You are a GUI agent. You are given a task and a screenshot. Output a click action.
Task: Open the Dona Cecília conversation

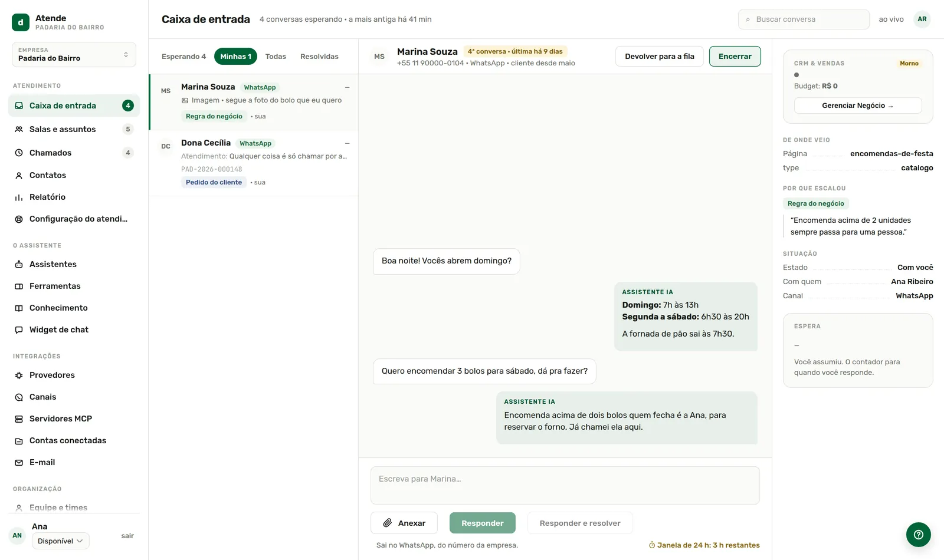[x=254, y=163]
